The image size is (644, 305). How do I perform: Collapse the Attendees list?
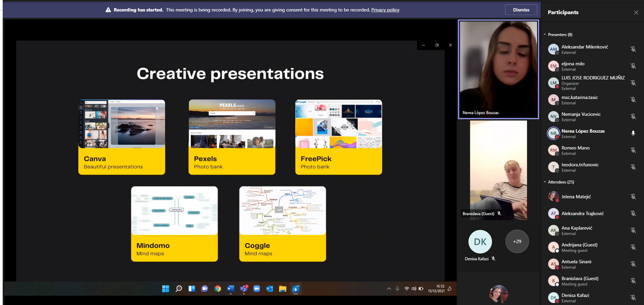pyautogui.click(x=545, y=182)
